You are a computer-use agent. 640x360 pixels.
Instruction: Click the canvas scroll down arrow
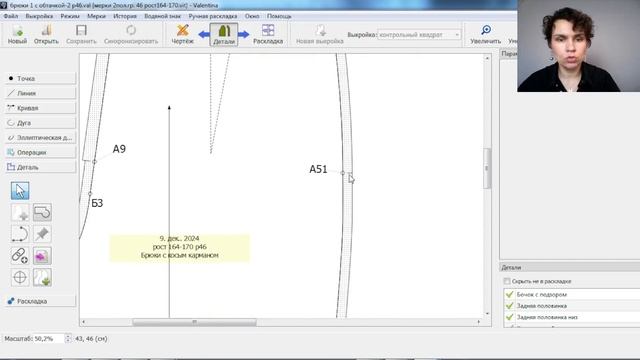(487, 313)
